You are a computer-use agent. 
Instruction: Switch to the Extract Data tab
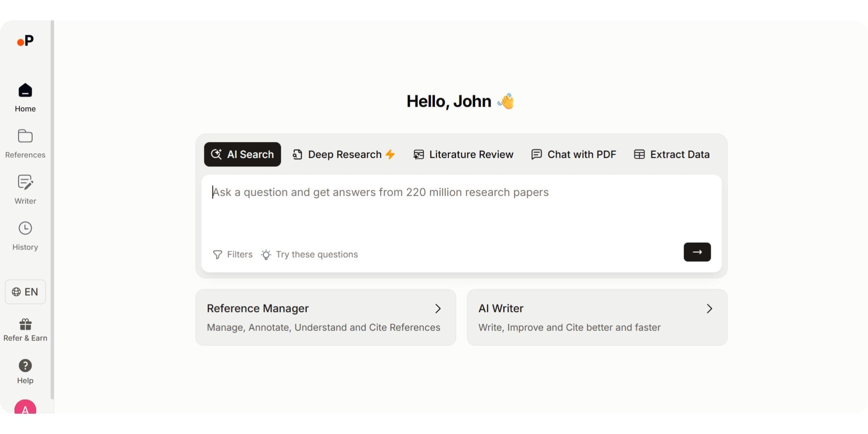672,155
